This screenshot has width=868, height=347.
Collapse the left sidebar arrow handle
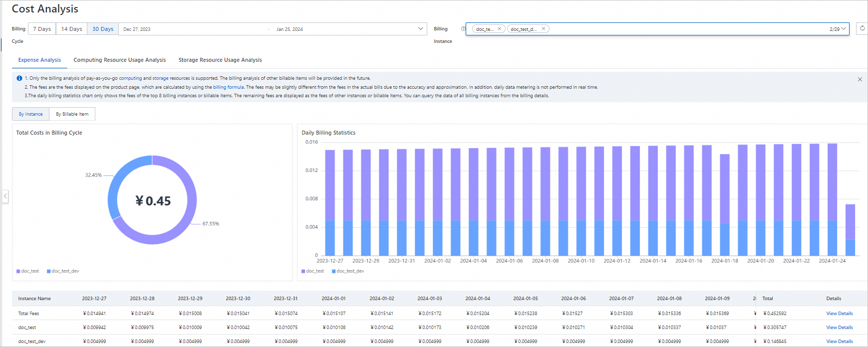click(5, 196)
